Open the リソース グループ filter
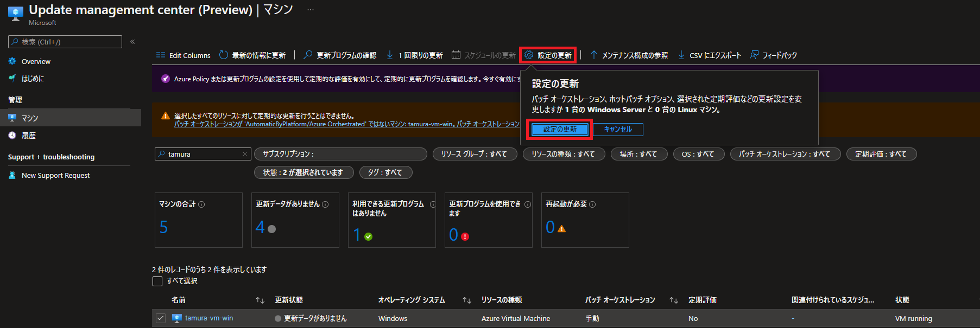 point(474,154)
